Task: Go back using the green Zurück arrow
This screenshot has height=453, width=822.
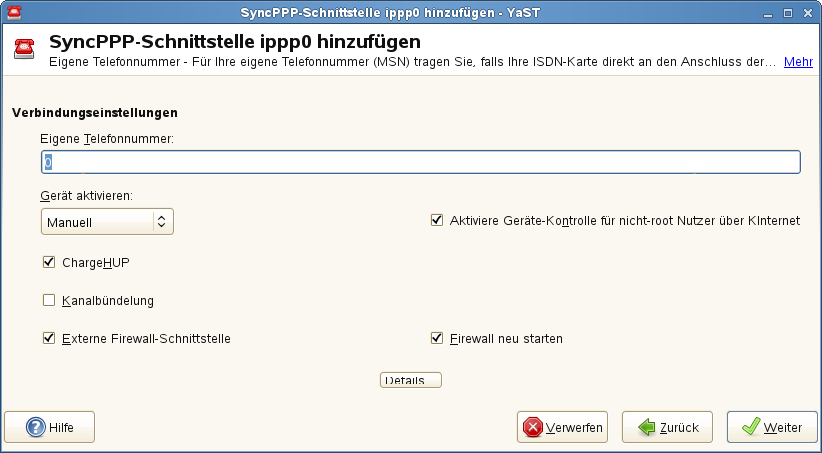Action: click(x=667, y=427)
